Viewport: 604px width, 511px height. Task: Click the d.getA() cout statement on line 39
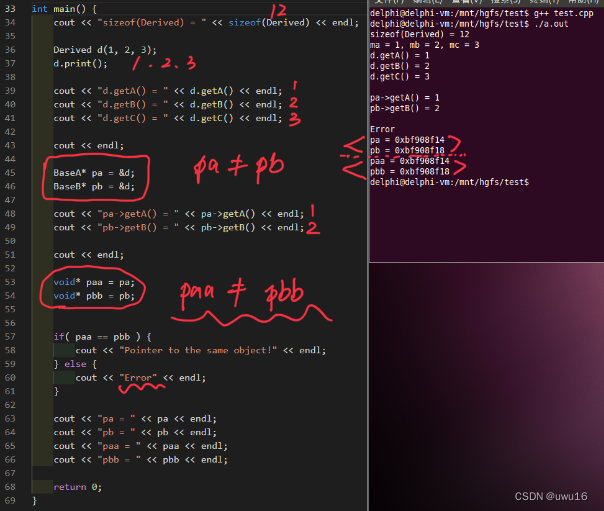tap(168, 91)
